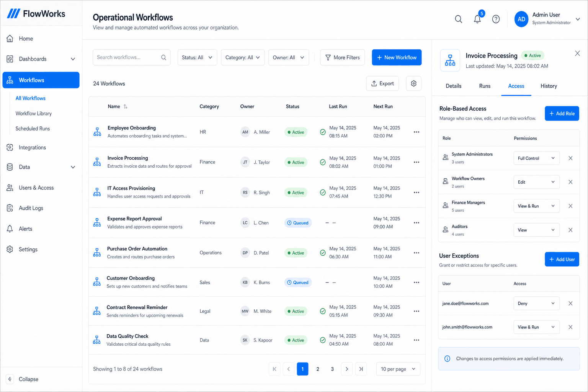
Task: Open the help question mark icon
Action: 496,19
